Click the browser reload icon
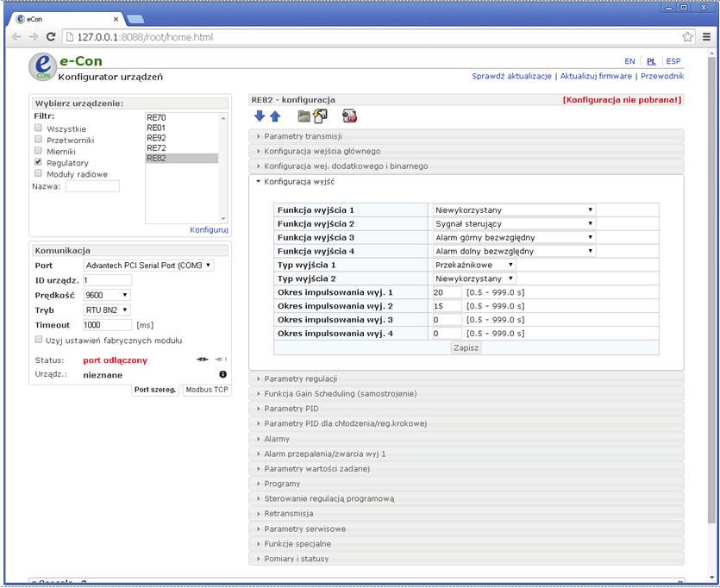720x588 pixels. click(x=51, y=37)
